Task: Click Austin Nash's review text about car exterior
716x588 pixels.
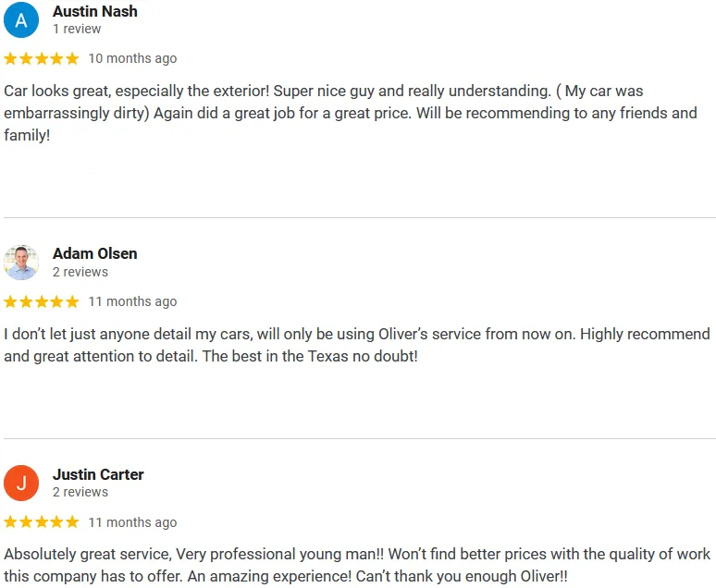Action: (x=351, y=113)
